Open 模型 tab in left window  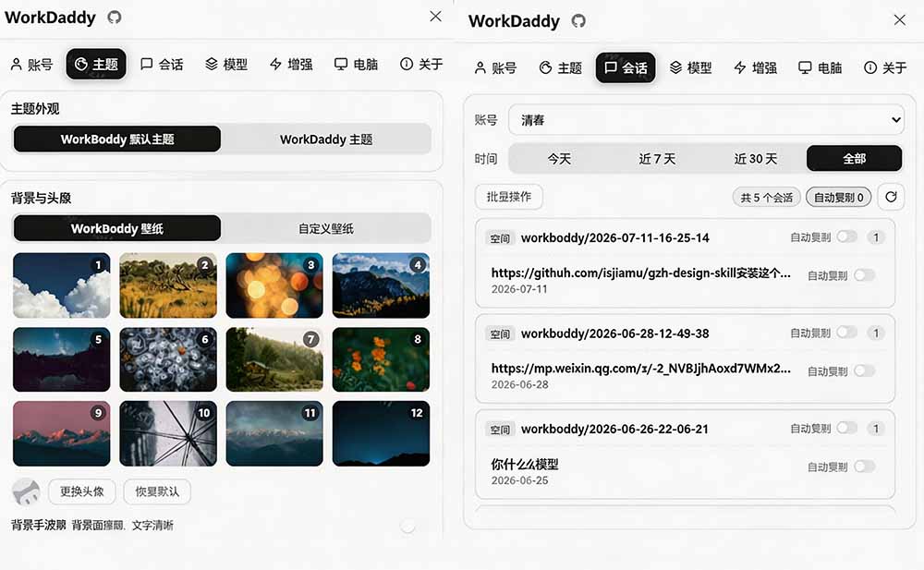tap(226, 65)
